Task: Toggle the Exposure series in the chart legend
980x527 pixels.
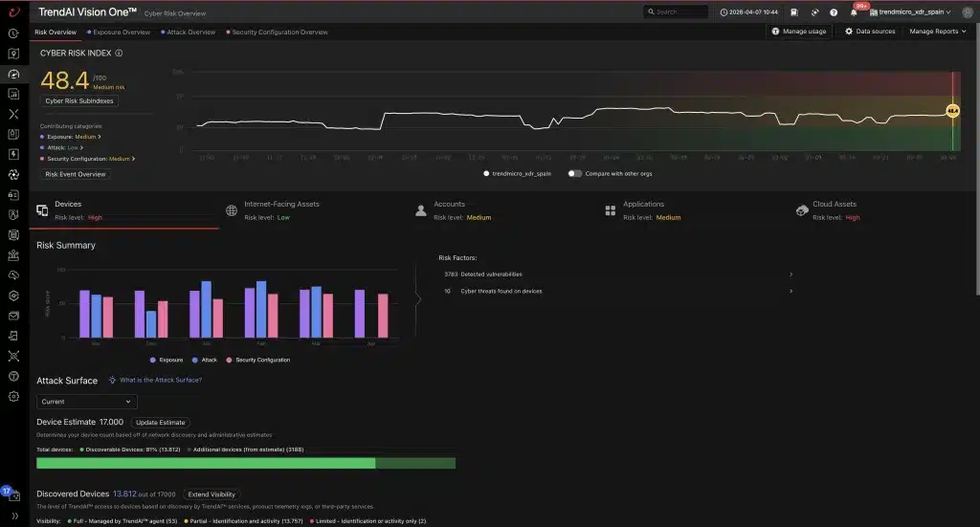Action: click(x=167, y=360)
